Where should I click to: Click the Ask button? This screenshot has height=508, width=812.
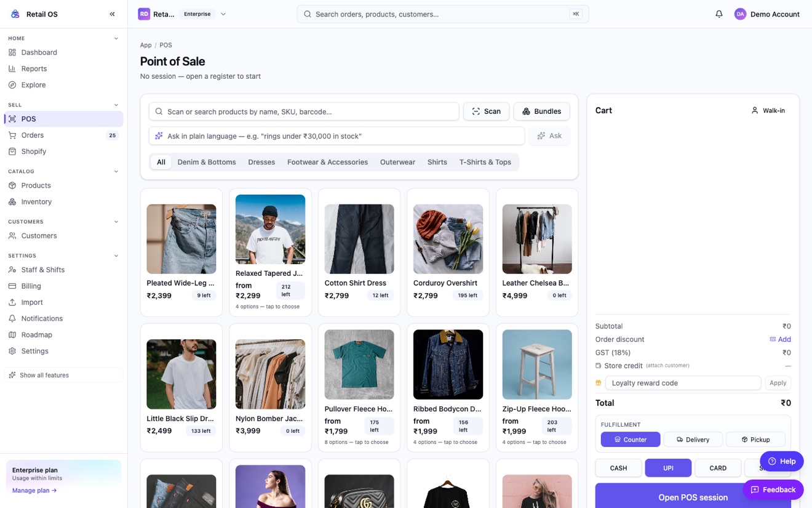pyautogui.click(x=549, y=136)
